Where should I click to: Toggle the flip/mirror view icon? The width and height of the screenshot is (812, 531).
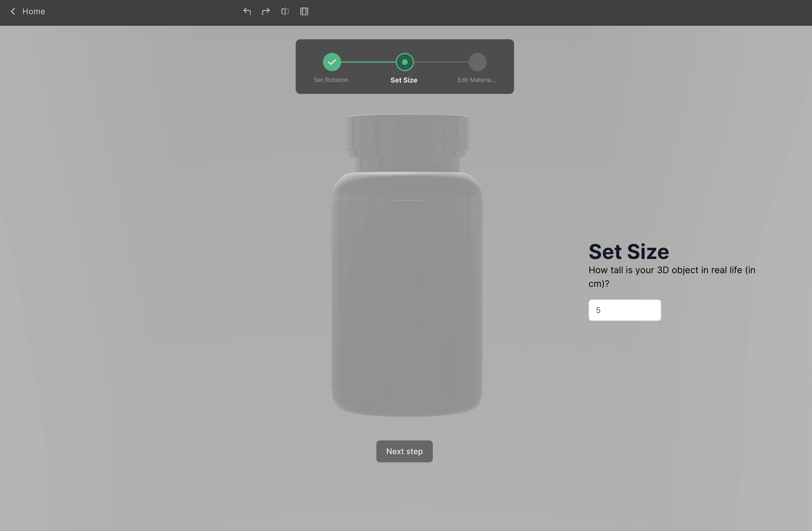click(x=285, y=12)
